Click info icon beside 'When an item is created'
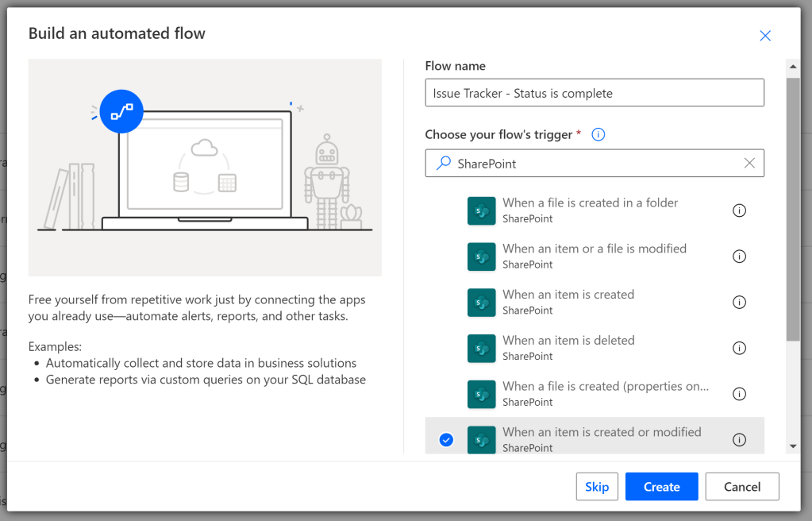Screen dimensions: 812x521 (739, 302)
